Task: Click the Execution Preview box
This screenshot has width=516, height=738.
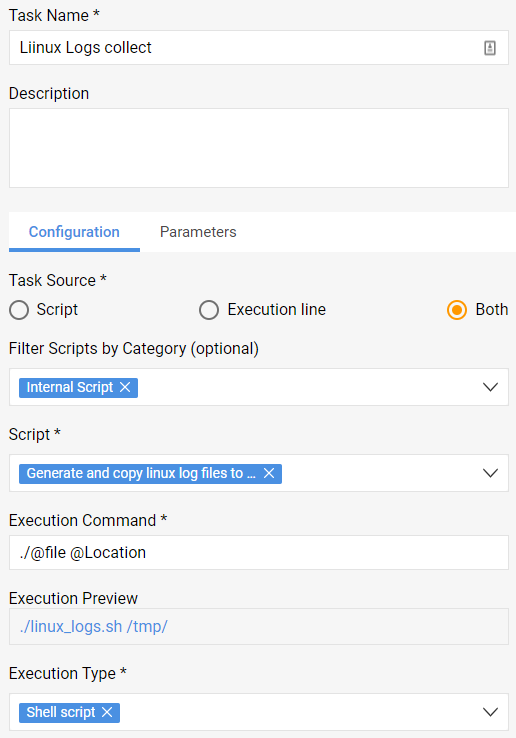Action: (x=258, y=626)
